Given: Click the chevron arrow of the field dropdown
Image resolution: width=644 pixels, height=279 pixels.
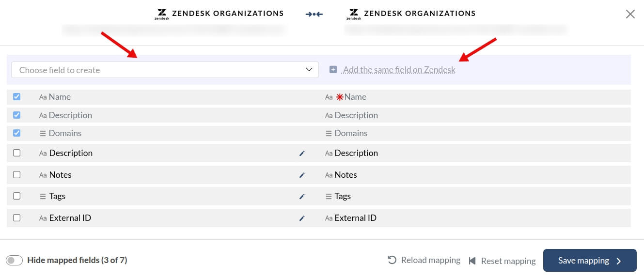Looking at the screenshot, I should pos(309,70).
